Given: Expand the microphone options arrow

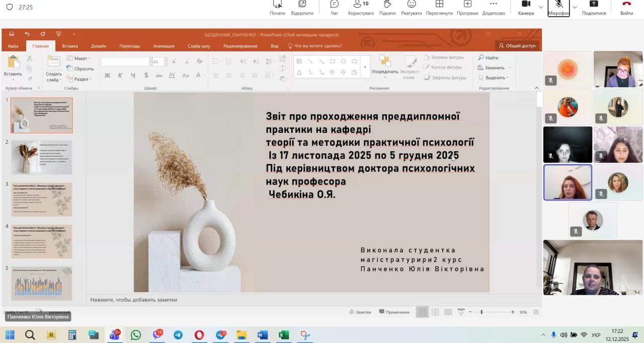Looking at the screenshot, I should (575, 8).
